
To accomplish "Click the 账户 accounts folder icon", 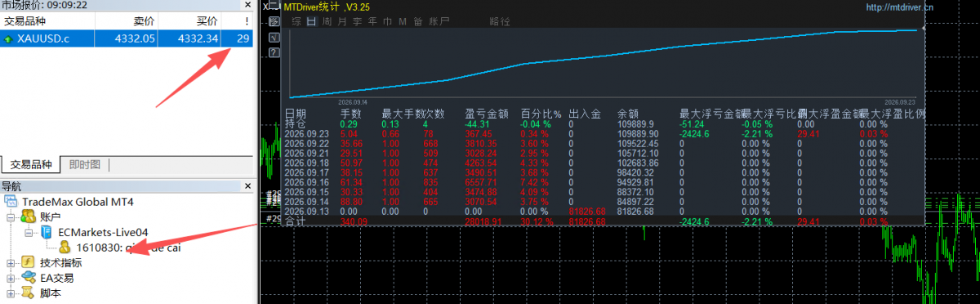I will coord(28,217).
